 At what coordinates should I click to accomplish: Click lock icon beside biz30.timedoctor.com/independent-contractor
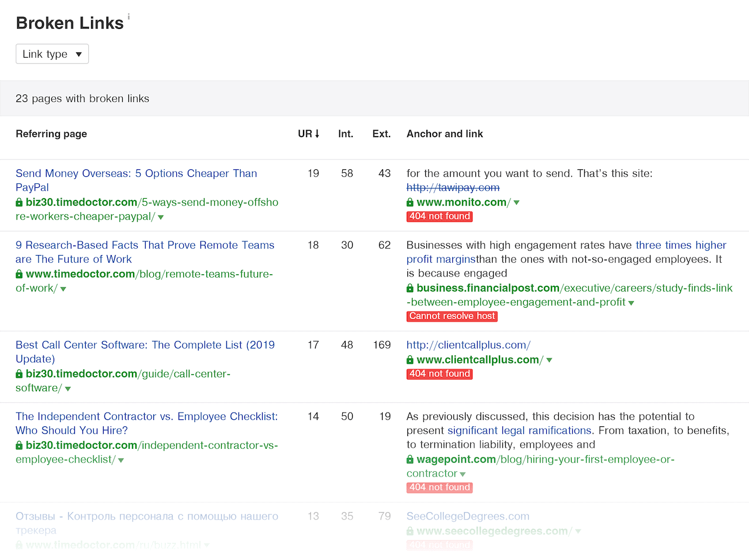pos(19,445)
